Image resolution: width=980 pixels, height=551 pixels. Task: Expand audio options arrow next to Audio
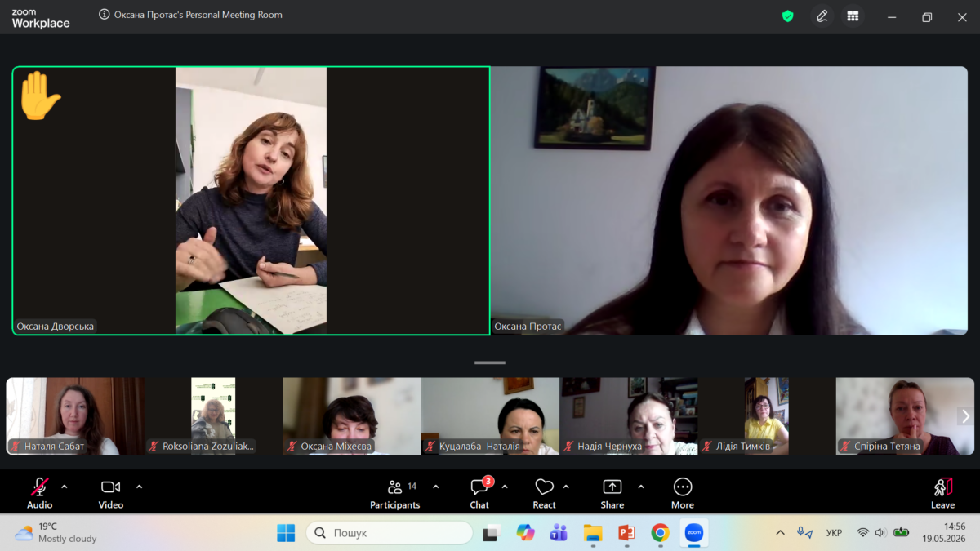[x=65, y=487]
